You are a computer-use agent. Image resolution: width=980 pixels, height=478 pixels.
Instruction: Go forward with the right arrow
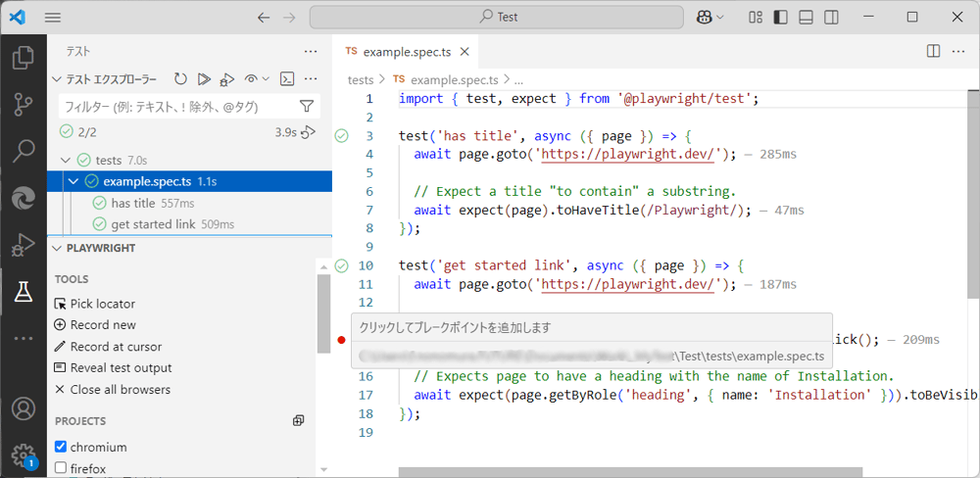(289, 18)
